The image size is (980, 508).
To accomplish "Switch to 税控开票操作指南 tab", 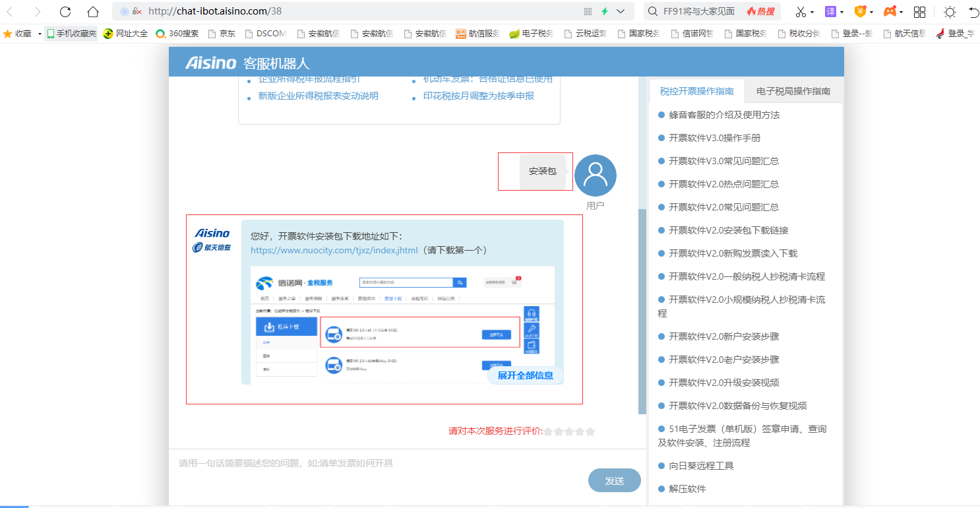I will pos(696,91).
